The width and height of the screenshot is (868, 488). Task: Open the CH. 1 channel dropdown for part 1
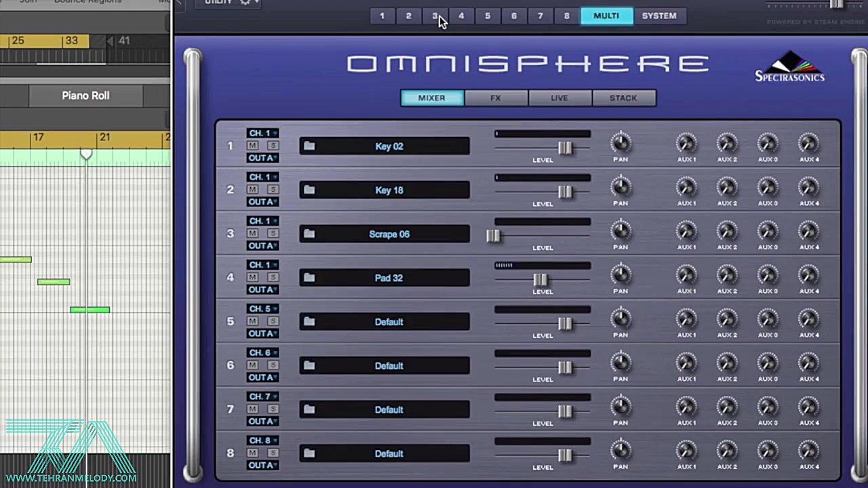[x=262, y=134]
